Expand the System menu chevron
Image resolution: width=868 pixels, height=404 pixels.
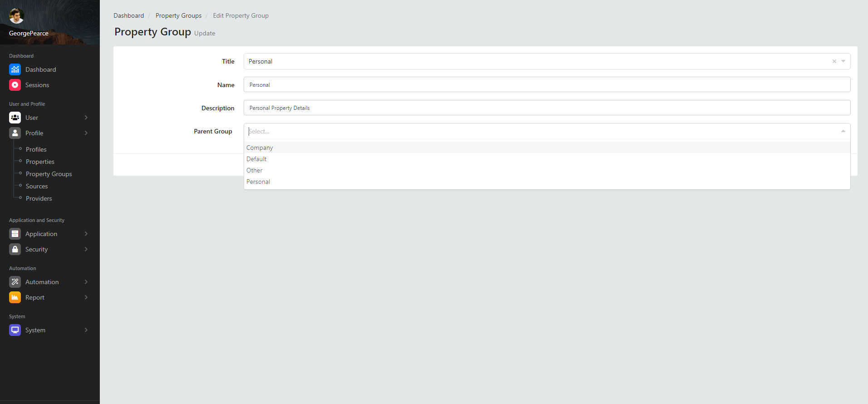click(86, 330)
